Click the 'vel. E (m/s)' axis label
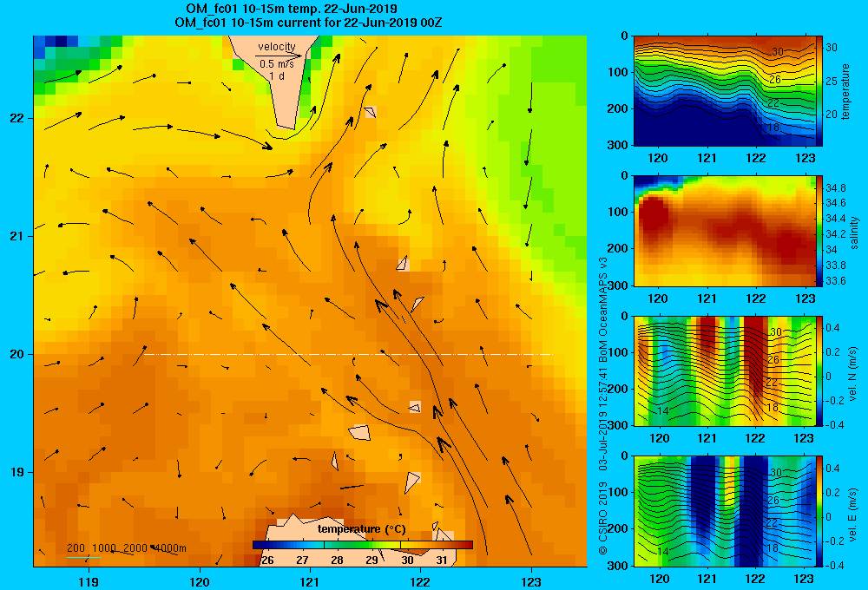 pos(853,515)
